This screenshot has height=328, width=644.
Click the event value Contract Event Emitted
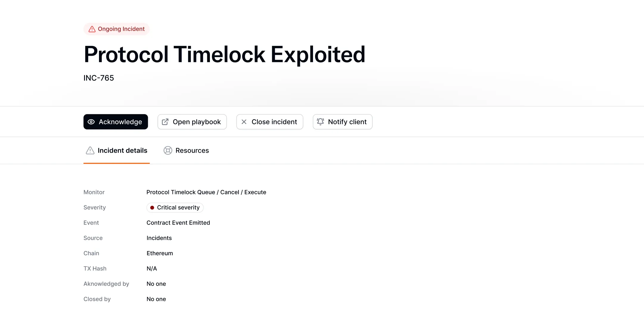click(x=178, y=223)
